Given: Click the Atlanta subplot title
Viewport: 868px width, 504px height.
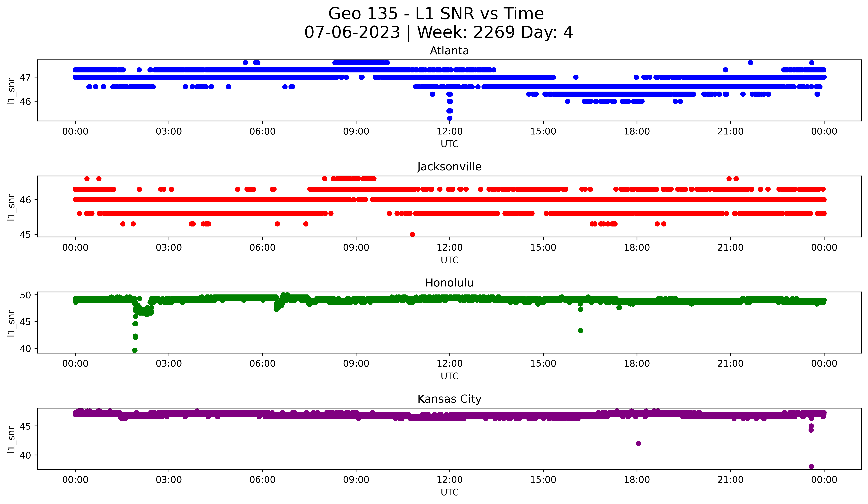Looking at the screenshot, I should click(x=449, y=51).
